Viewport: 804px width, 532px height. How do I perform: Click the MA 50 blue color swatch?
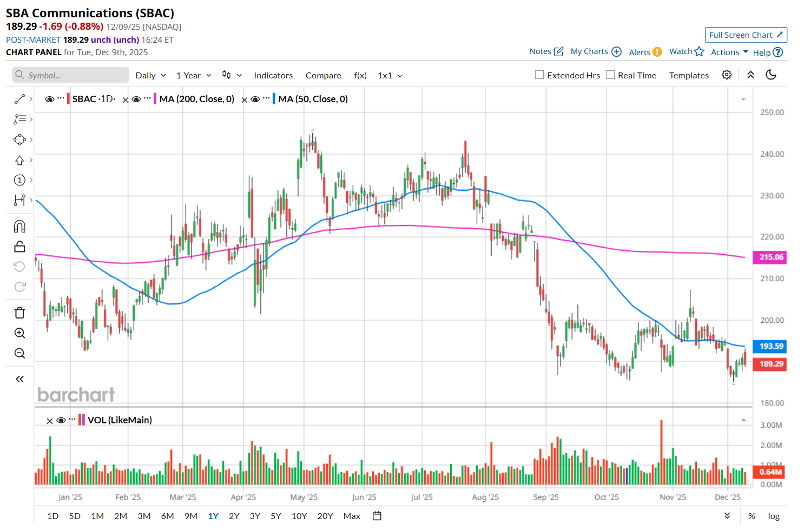click(x=274, y=99)
